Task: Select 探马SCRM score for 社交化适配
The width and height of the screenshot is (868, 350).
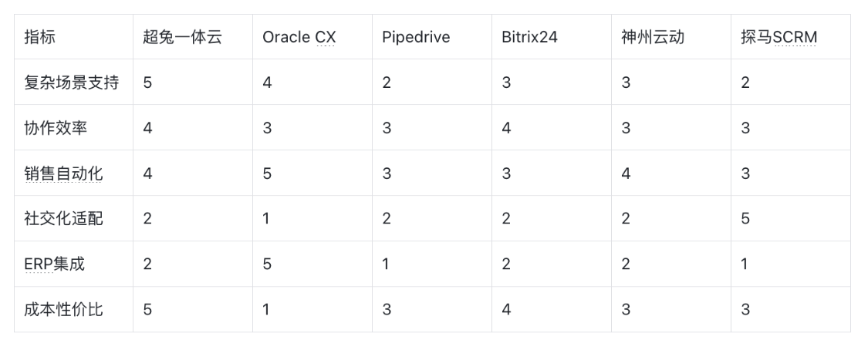Action: point(745,219)
